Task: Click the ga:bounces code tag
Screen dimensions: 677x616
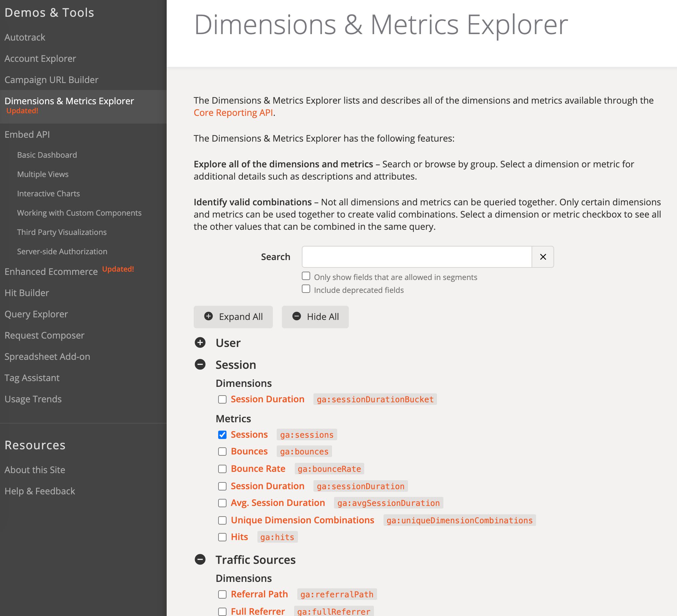Action: click(x=304, y=451)
